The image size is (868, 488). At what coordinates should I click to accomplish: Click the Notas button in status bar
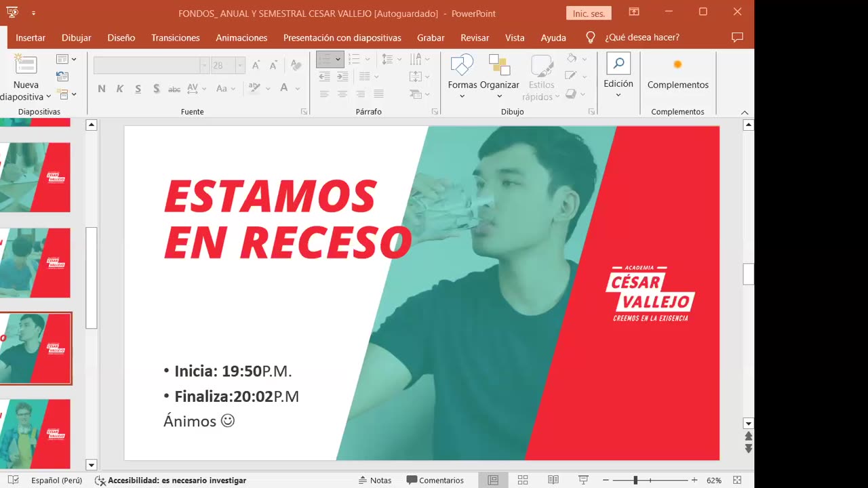375,480
